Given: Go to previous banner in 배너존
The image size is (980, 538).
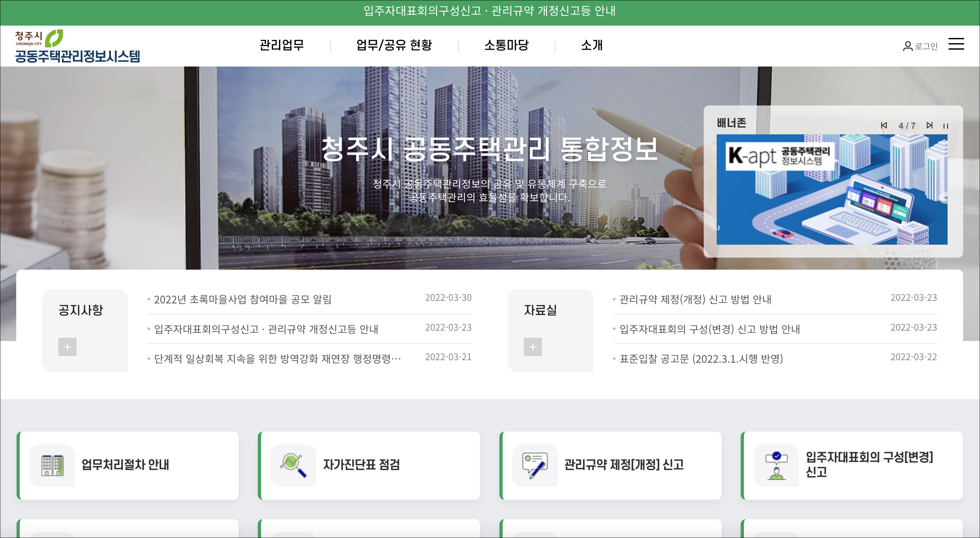Looking at the screenshot, I should click(884, 125).
